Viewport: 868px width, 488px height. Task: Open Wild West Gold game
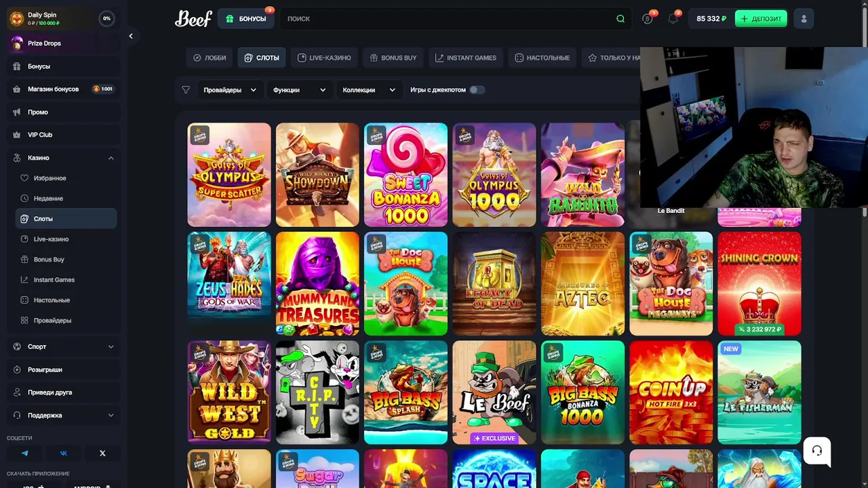click(229, 392)
